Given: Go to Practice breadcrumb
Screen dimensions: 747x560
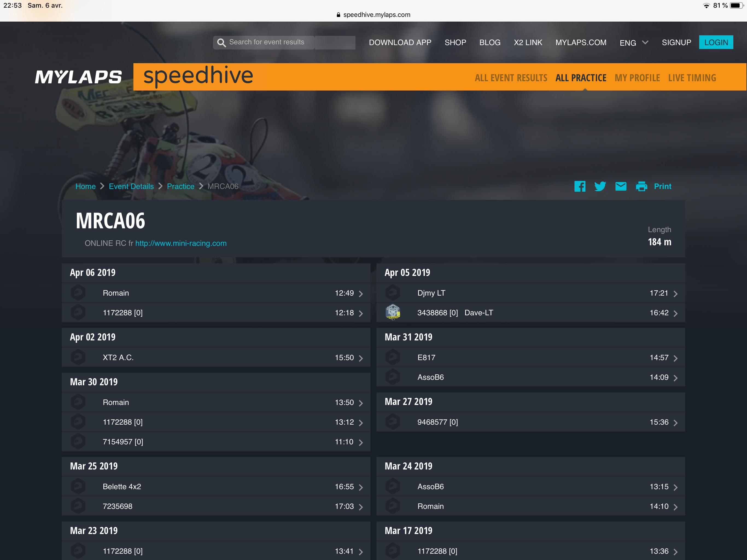Looking at the screenshot, I should pyautogui.click(x=181, y=186).
